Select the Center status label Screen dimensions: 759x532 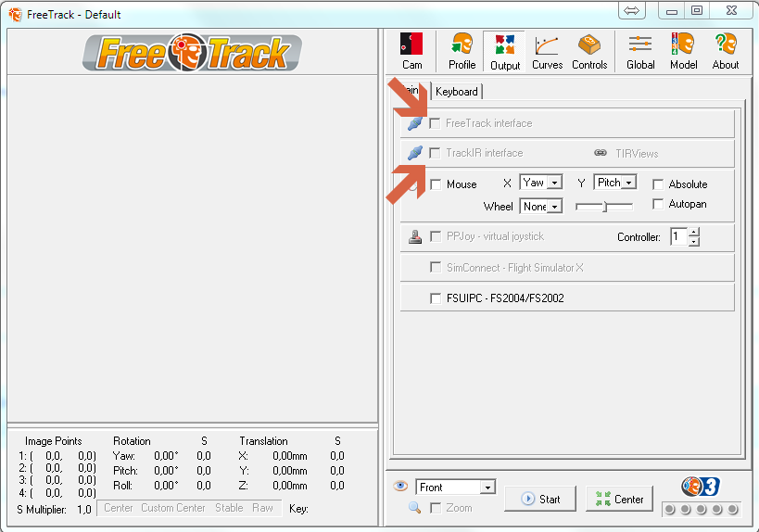(118, 508)
